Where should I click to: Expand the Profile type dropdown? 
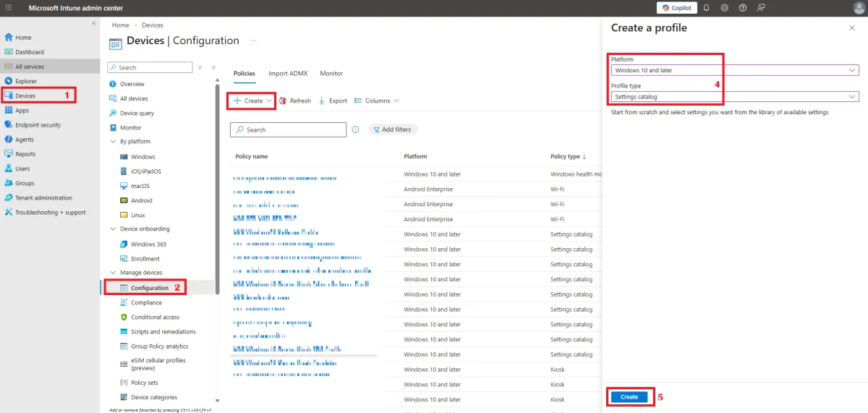pyautogui.click(x=734, y=96)
